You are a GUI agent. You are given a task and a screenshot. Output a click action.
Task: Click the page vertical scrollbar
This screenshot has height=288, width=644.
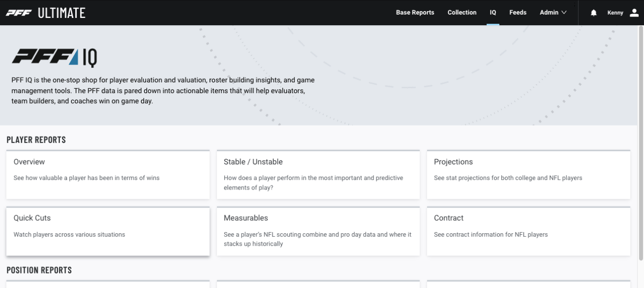pyautogui.click(x=641, y=145)
